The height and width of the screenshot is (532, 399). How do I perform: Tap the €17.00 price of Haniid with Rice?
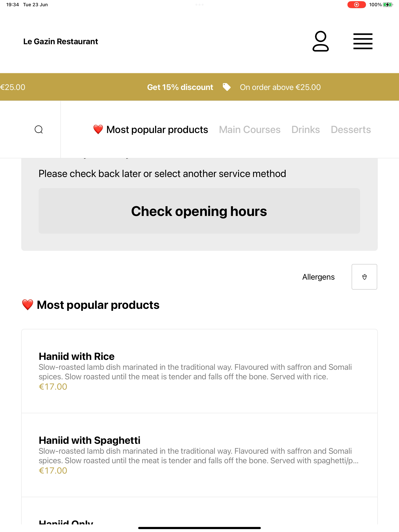(53, 387)
